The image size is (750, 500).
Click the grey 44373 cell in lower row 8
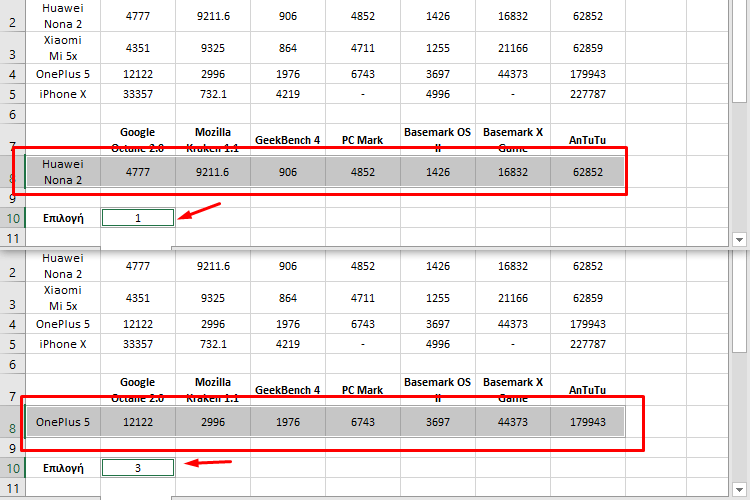pos(513,422)
